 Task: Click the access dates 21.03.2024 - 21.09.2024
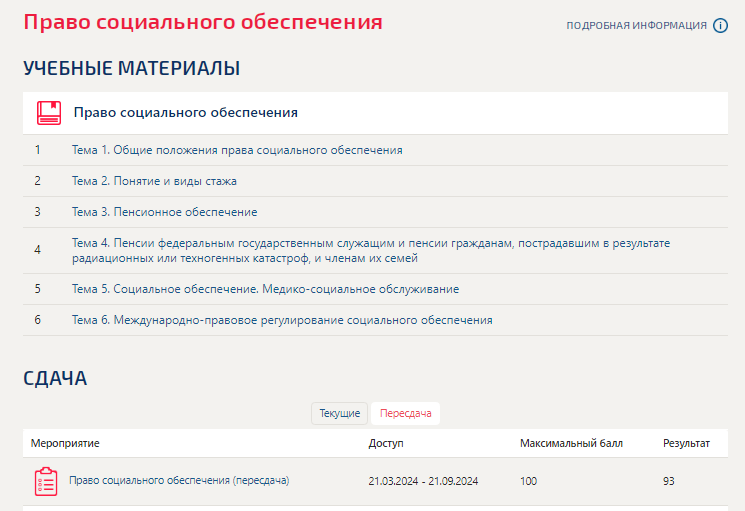point(423,481)
